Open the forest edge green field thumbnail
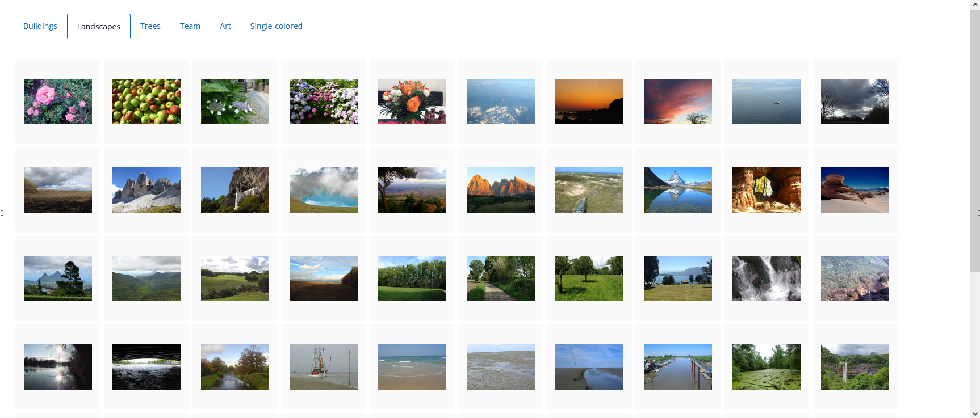 coord(412,278)
